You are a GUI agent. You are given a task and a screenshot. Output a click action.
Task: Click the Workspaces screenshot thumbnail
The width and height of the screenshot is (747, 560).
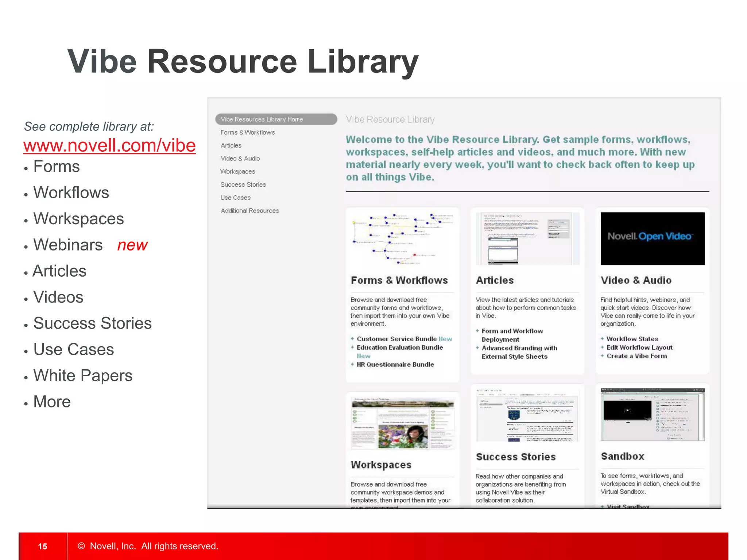pyautogui.click(x=402, y=423)
